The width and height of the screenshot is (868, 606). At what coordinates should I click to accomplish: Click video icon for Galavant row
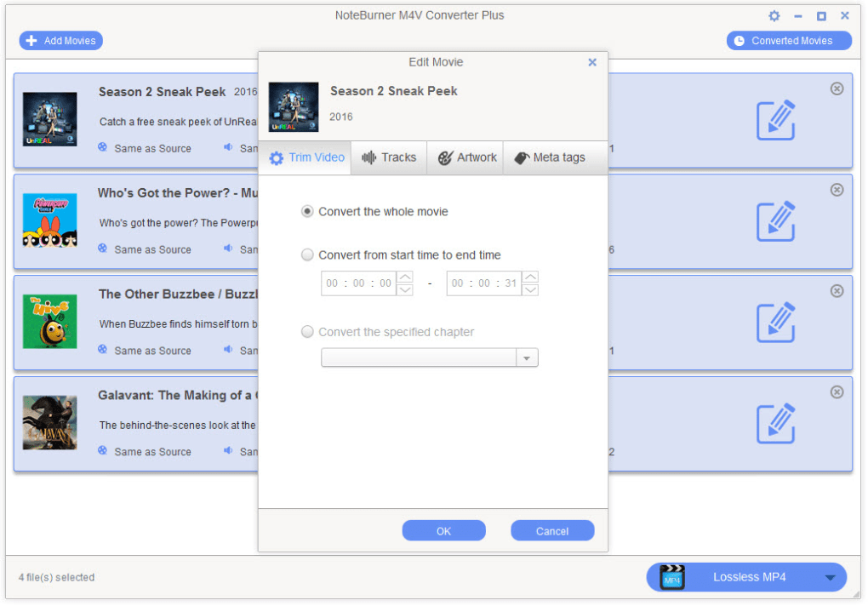102,450
